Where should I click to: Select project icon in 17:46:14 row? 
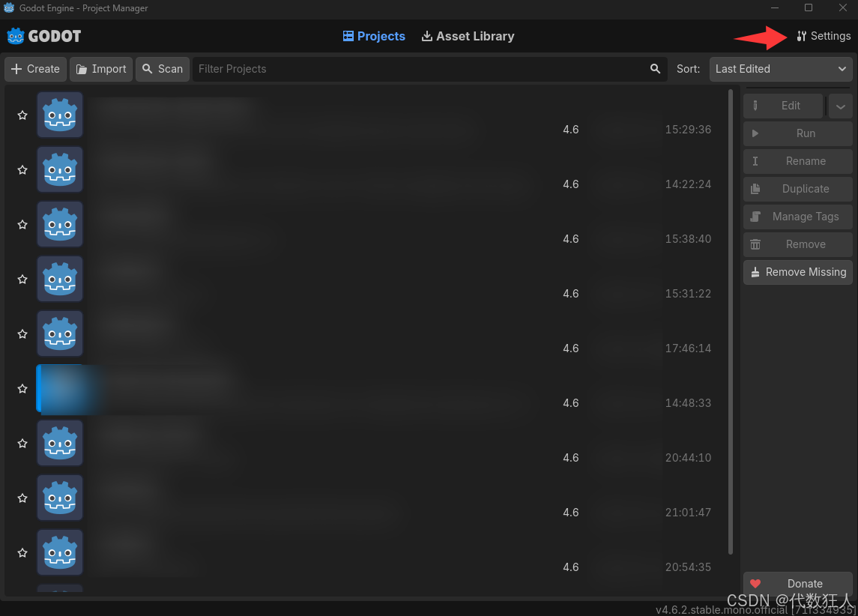pyautogui.click(x=60, y=333)
